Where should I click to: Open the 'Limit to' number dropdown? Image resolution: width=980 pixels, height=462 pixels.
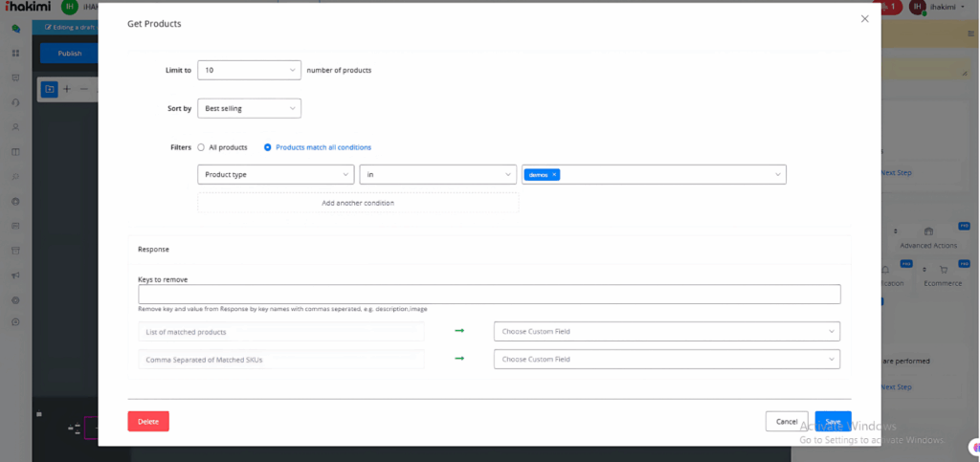[249, 70]
